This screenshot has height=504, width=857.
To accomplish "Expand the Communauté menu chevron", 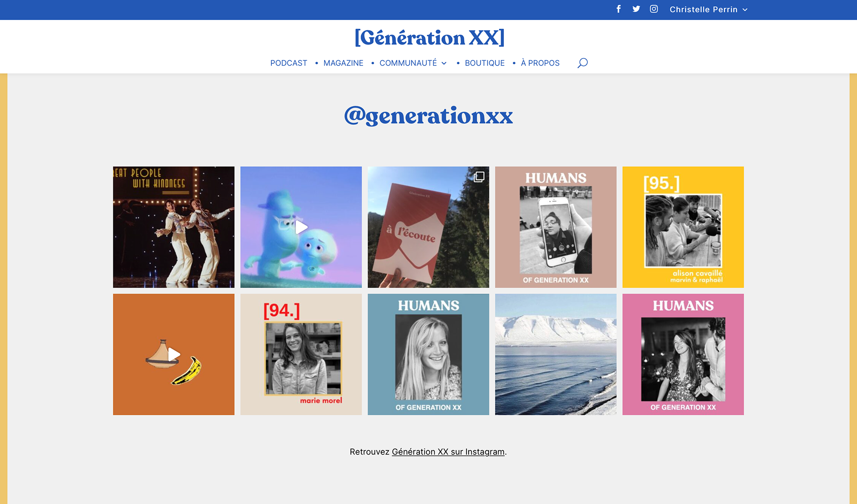I will (x=444, y=63).
